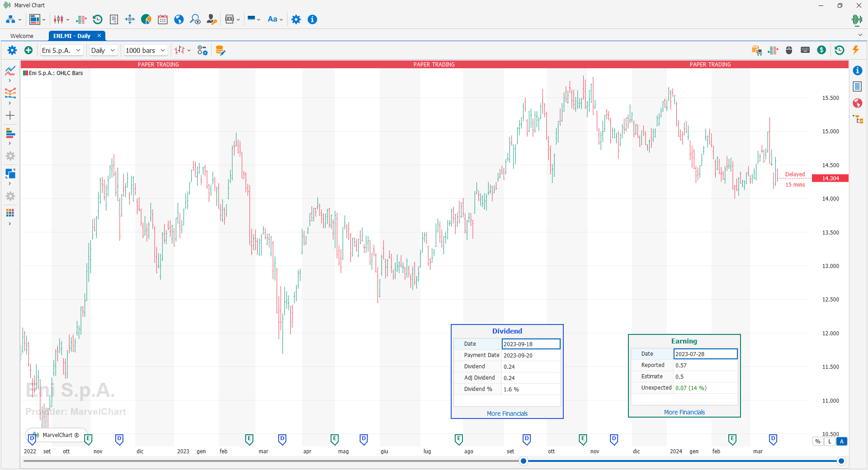Click the crosshair arrows icon in main toolbar
This screenshot has height=470, width=868.
coord(130,19)
